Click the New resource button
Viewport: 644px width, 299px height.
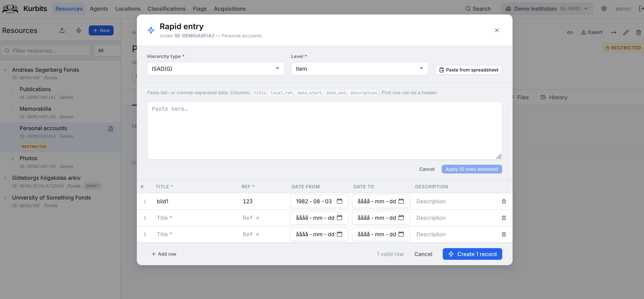(x=101, y=30)
